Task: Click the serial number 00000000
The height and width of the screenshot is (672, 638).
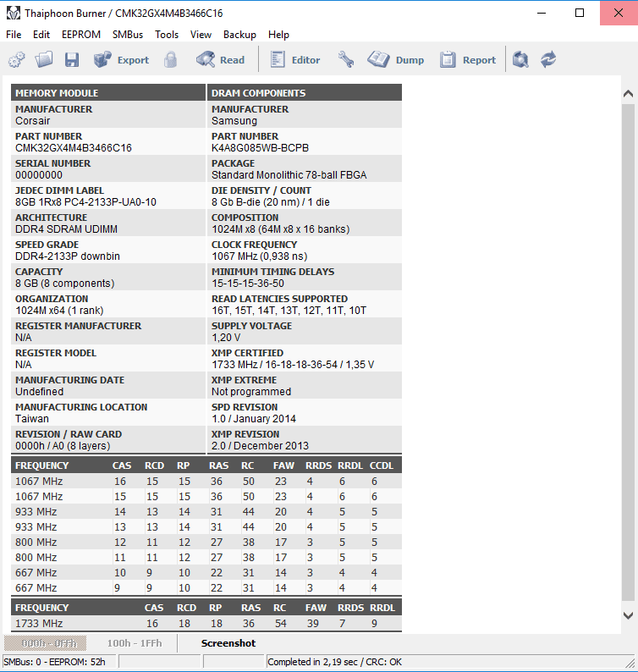Action: pos(39,175)
